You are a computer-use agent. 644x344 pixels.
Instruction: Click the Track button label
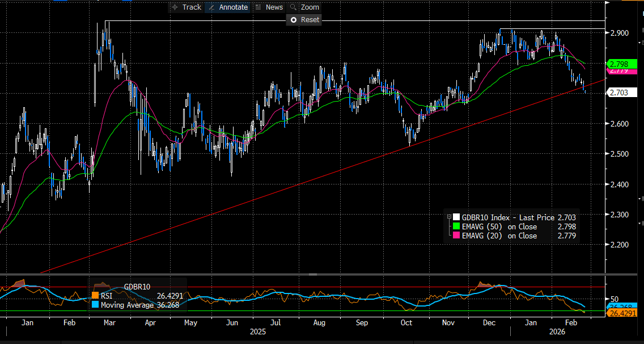(192, 7)
